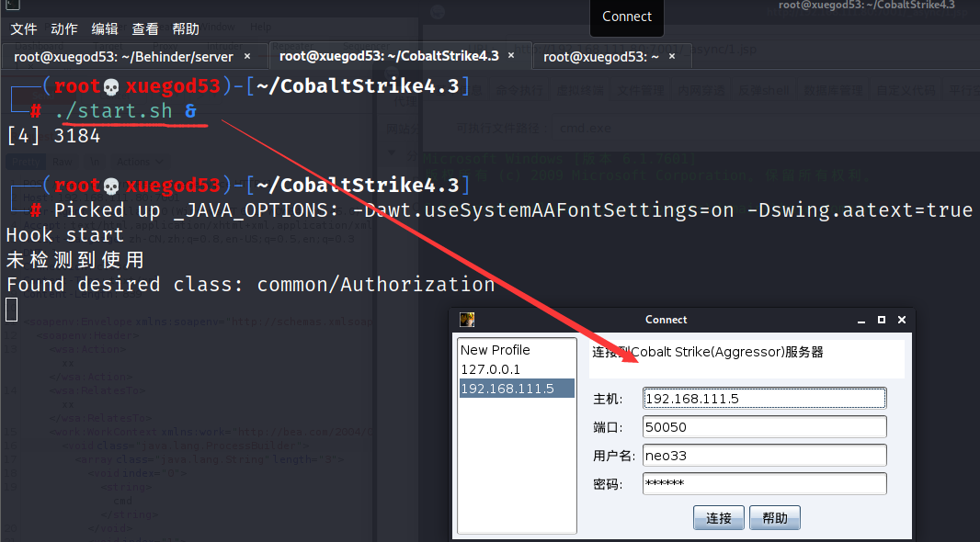980x542 pixels.
Task: Open the 文件 menu in terminal
Action: tap(24, 28)
